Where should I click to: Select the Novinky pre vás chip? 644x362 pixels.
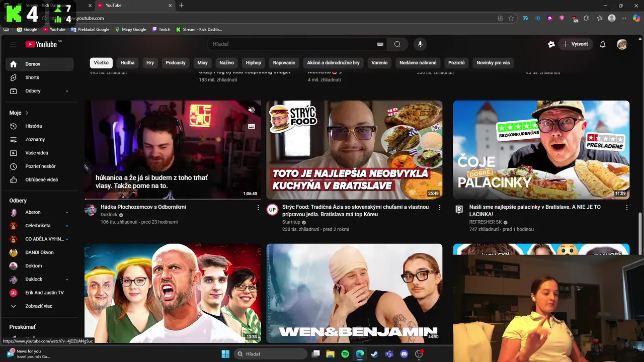point(493,63)
